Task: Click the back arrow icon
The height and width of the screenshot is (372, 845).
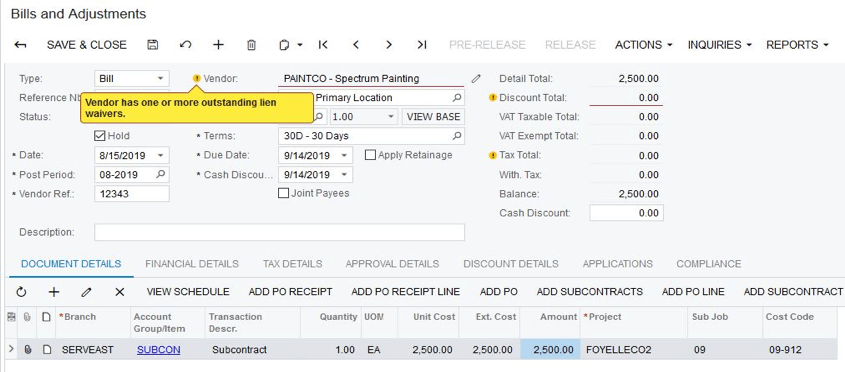Action: (20, 45)
